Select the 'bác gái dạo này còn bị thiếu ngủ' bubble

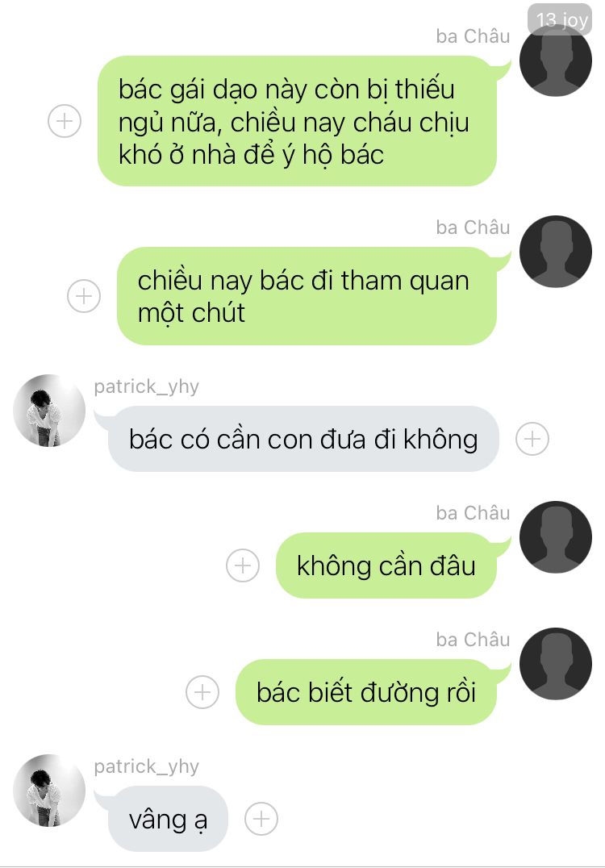coord(297,121)
